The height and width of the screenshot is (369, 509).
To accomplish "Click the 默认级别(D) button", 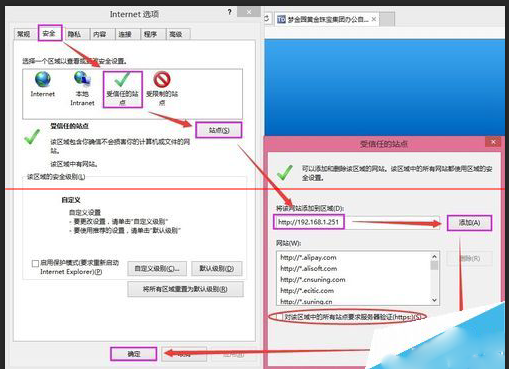I will pyautogui.click(x=217, y=269).
